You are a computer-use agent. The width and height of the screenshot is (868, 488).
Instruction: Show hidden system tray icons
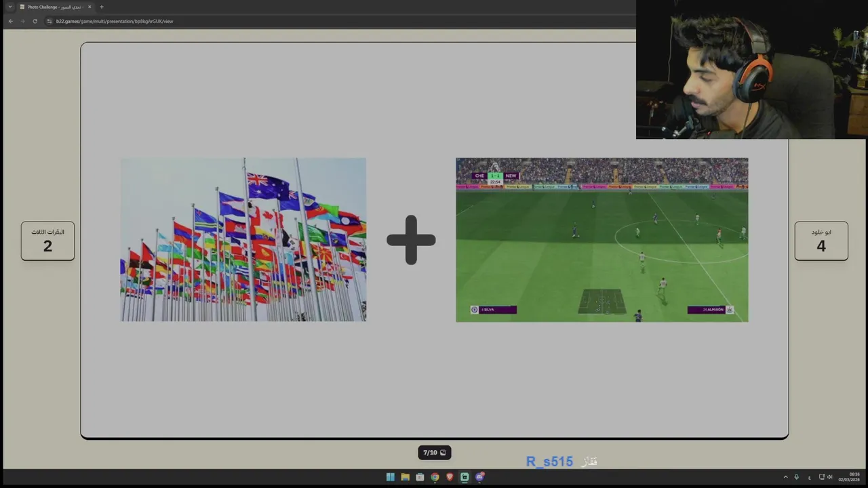pyautogui.click(x=785, y=477)
